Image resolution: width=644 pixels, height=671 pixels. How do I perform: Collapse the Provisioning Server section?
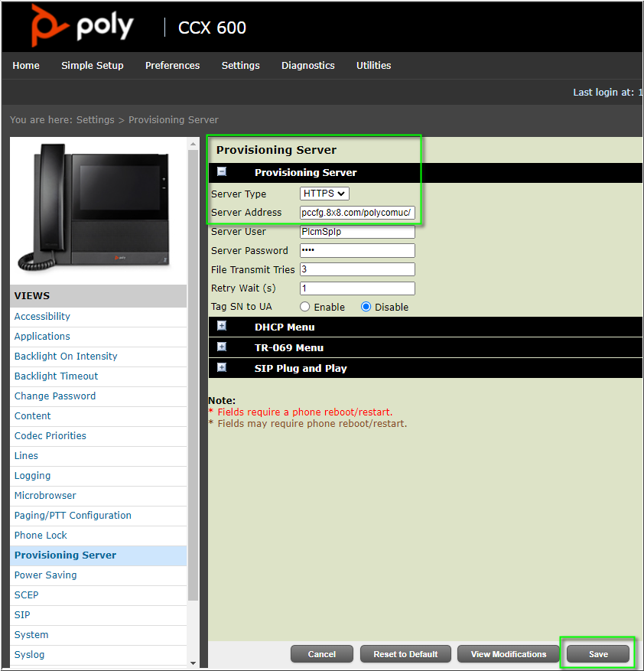pyautogui.click(x=220, y=171)
